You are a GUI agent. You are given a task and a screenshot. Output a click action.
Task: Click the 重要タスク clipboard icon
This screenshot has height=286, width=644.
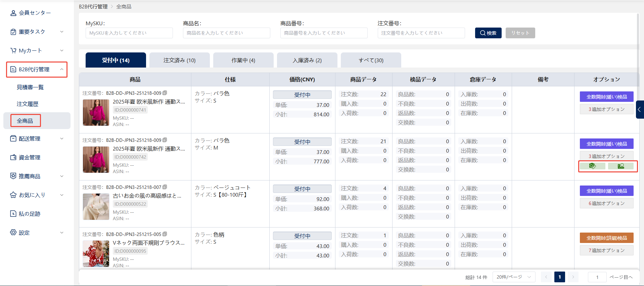[13, 32]
